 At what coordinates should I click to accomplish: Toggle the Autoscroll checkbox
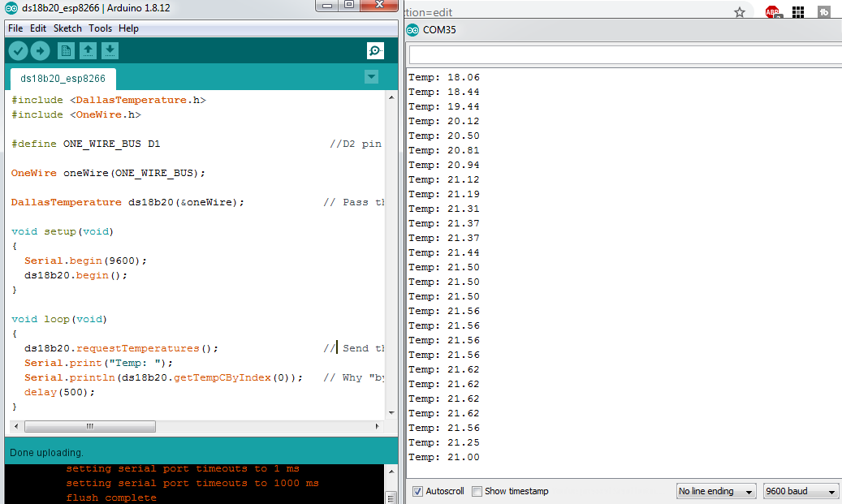click(417, 491)
